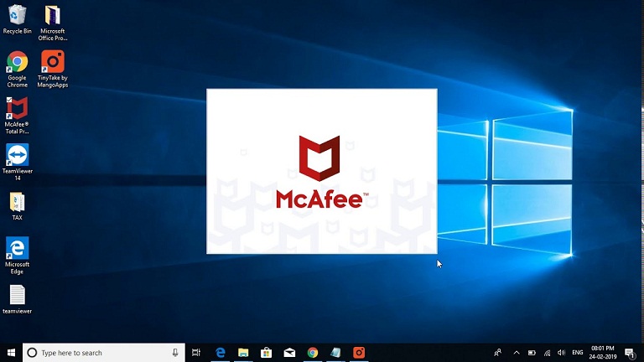
Task: Select Microsoft Edge desktop shortcut
Action: tap(17, 256)
